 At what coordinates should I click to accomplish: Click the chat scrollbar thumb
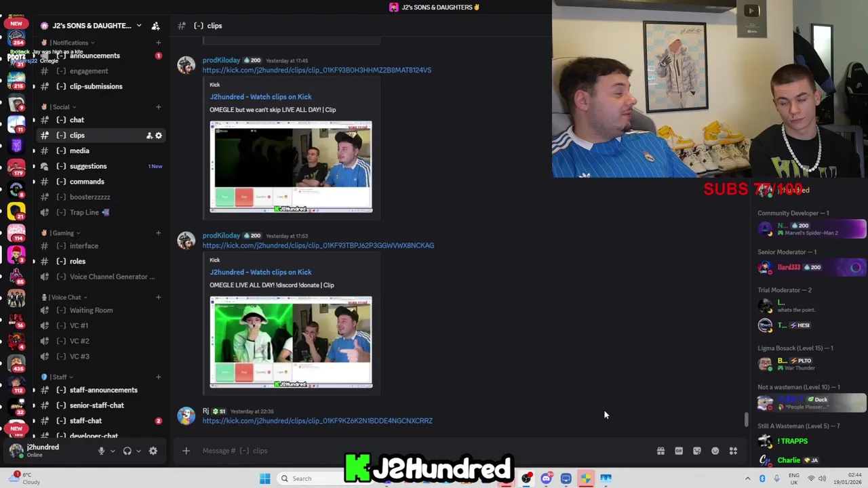(x=747, y=420)
